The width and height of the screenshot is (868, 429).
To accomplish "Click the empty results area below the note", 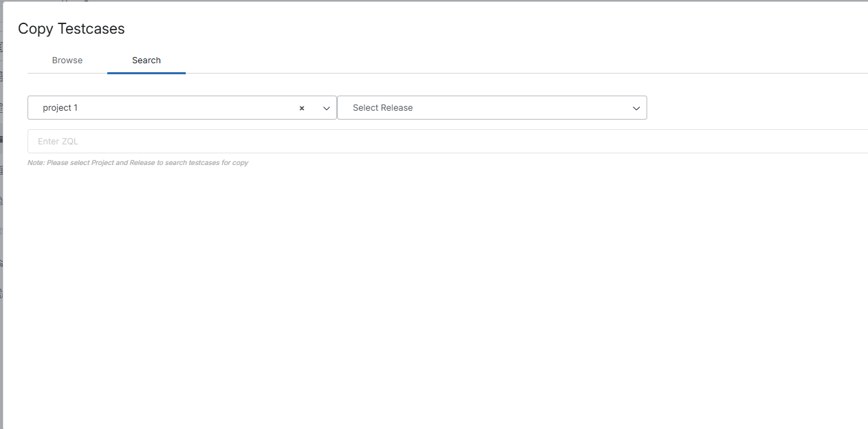I will click(x=440, y=289).
